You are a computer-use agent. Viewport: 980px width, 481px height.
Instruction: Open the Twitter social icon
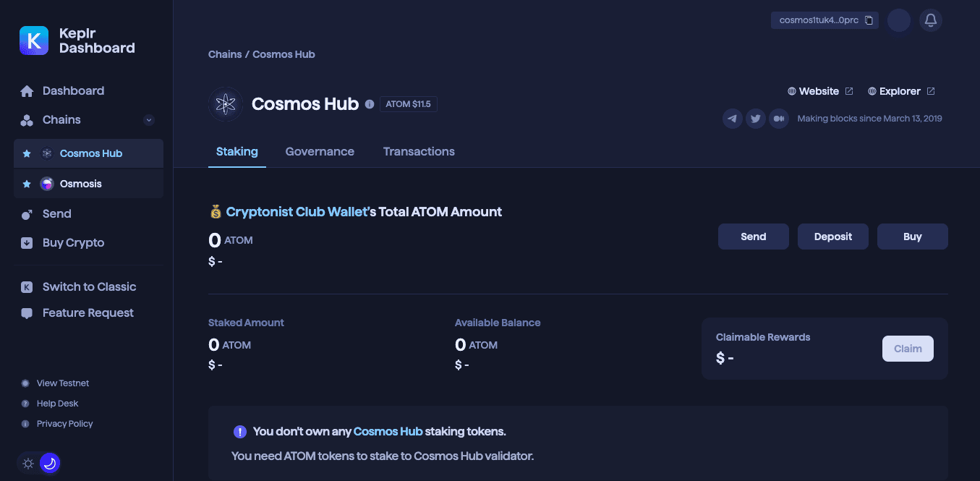tap(756, 119)
